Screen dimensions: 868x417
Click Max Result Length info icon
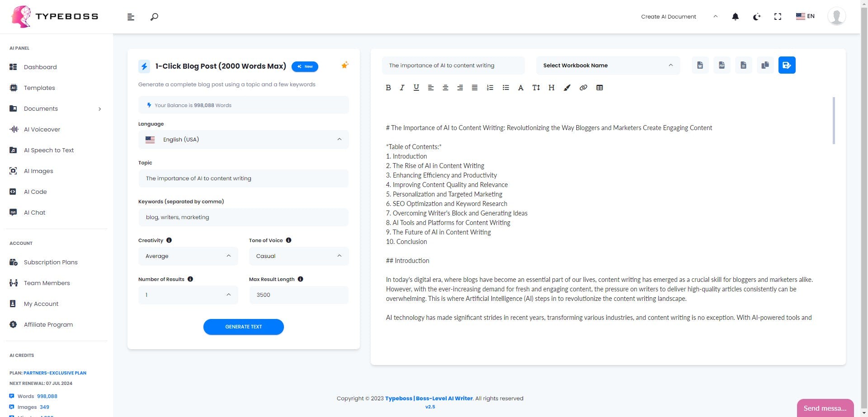[301, 279]
